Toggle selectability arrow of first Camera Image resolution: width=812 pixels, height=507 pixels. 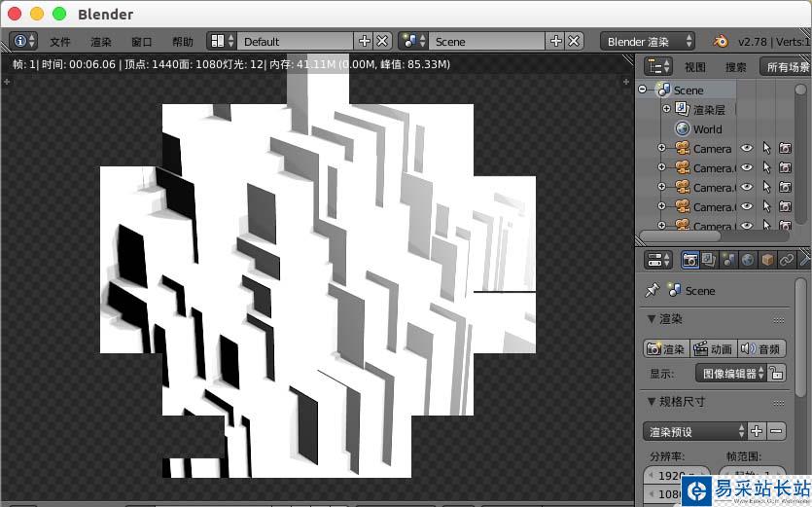tap(766, 149)
